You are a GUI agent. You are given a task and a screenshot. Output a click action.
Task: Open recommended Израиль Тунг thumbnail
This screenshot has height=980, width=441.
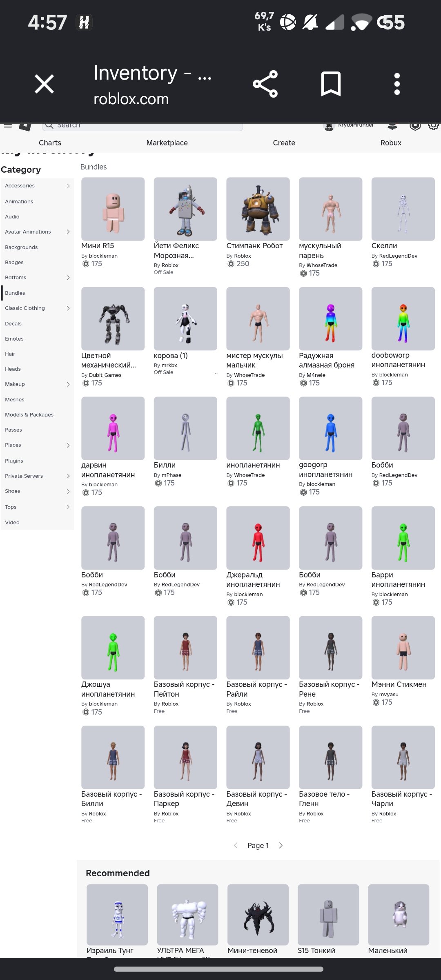tap(117, 915)
